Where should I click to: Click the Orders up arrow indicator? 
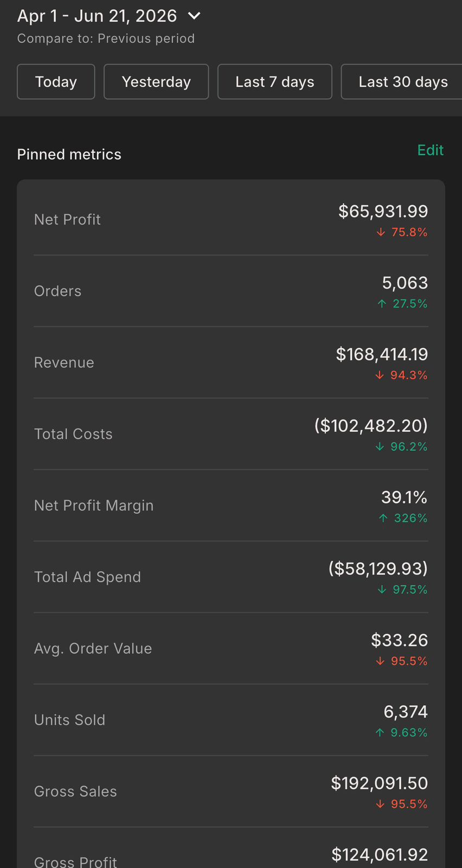point(382,304)
